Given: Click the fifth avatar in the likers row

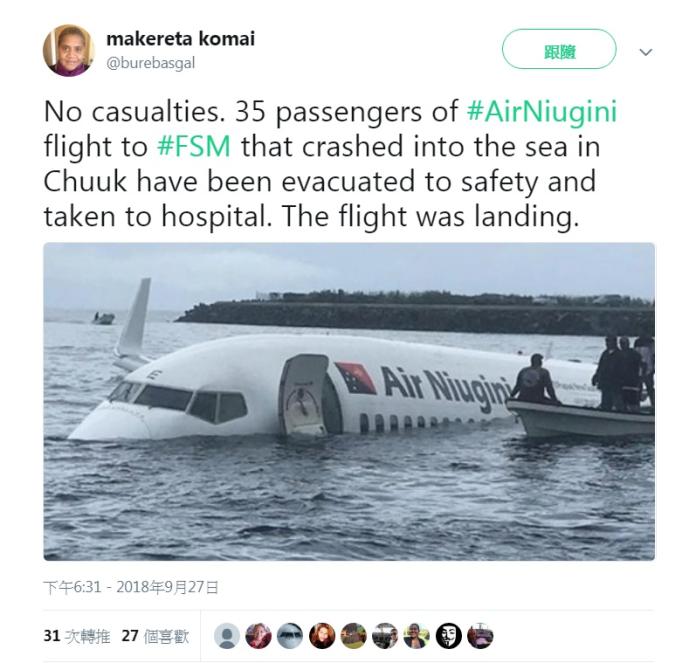Looking at the screenshot, I should [353, 636].
